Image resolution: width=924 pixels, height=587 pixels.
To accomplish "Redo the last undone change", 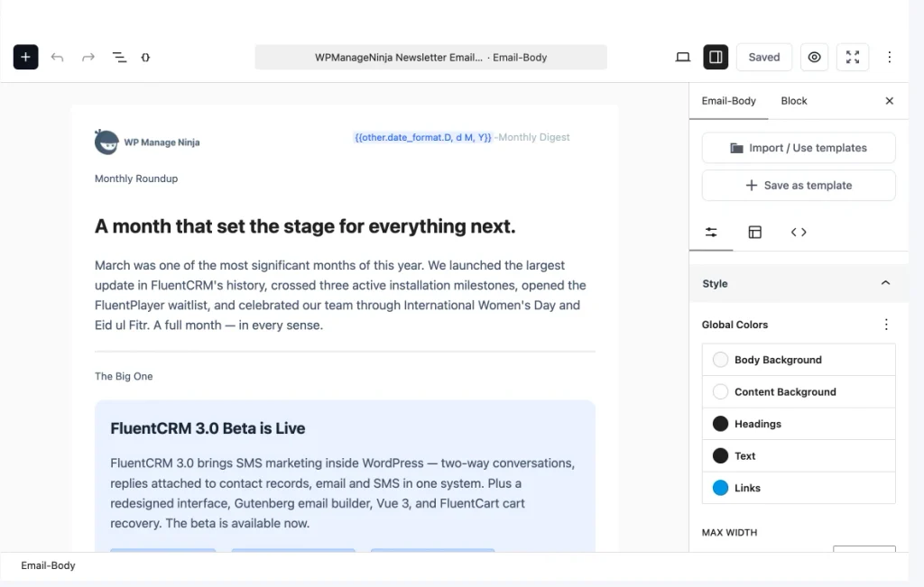I will click(88, 57).
